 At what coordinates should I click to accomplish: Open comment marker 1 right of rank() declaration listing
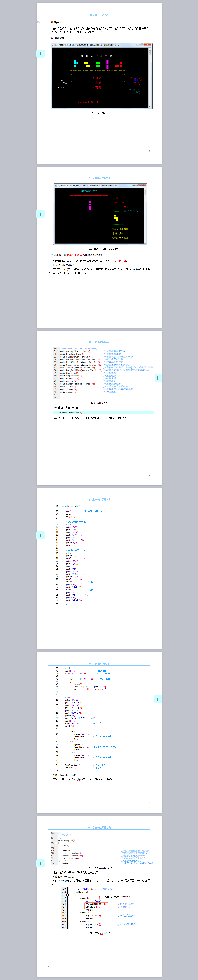(158, 378)
